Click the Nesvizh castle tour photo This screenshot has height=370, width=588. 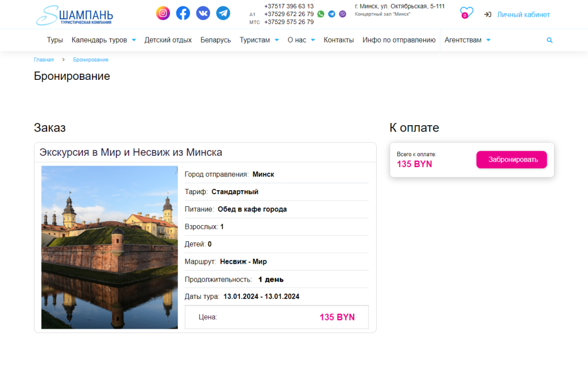tap(110, 247)
